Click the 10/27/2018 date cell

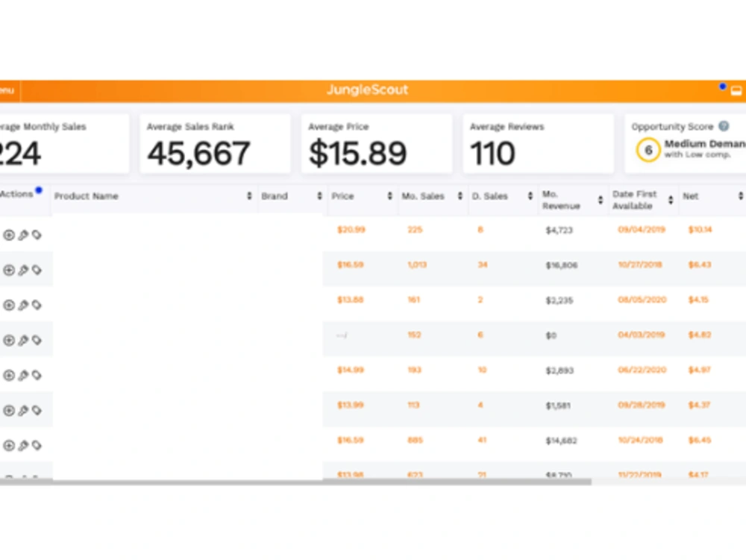pos(640,265)
